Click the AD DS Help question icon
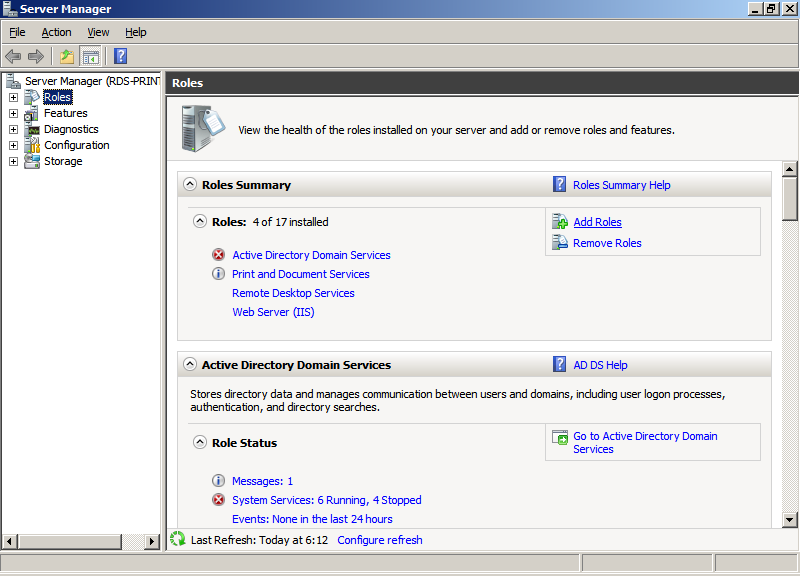 559,364
